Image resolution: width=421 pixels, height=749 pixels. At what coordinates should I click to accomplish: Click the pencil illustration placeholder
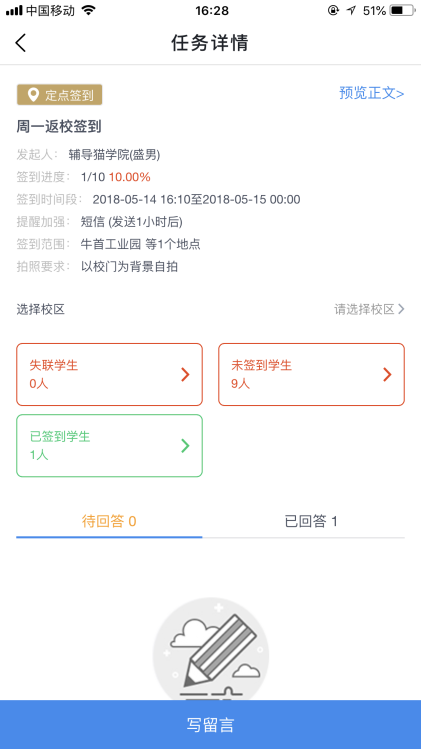coord(211,649)
